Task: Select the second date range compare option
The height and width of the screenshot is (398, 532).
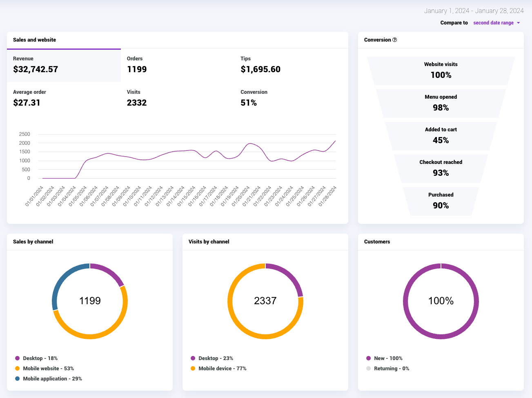Action: point(493,23)
